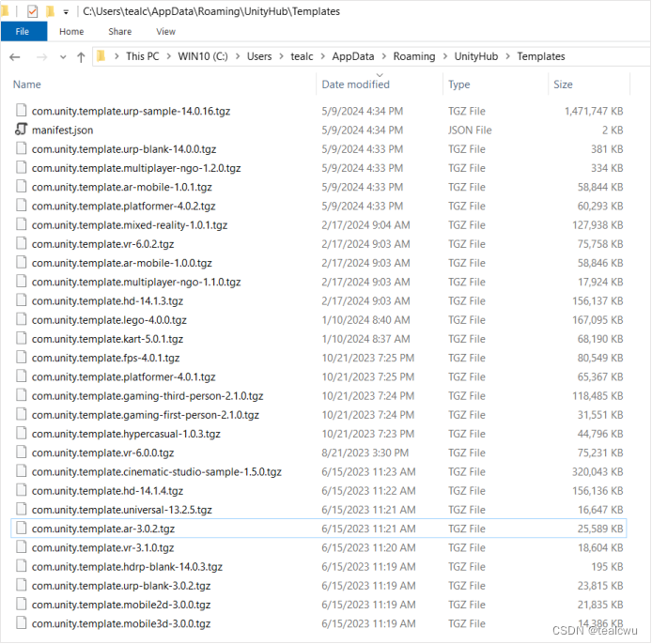Click file icon of lego-4.0.0.tgz

tap(22, 319)
